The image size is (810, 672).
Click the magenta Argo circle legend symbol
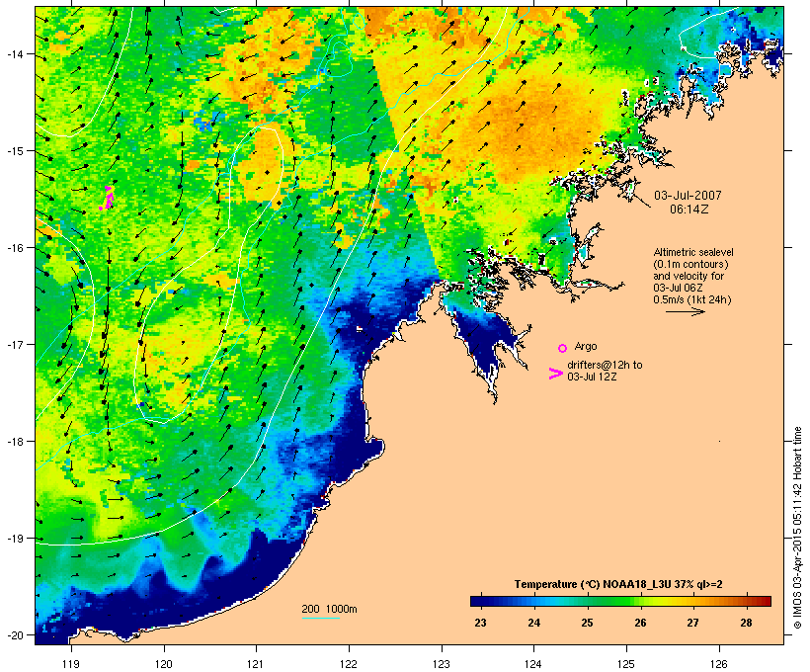coord(563,348)
